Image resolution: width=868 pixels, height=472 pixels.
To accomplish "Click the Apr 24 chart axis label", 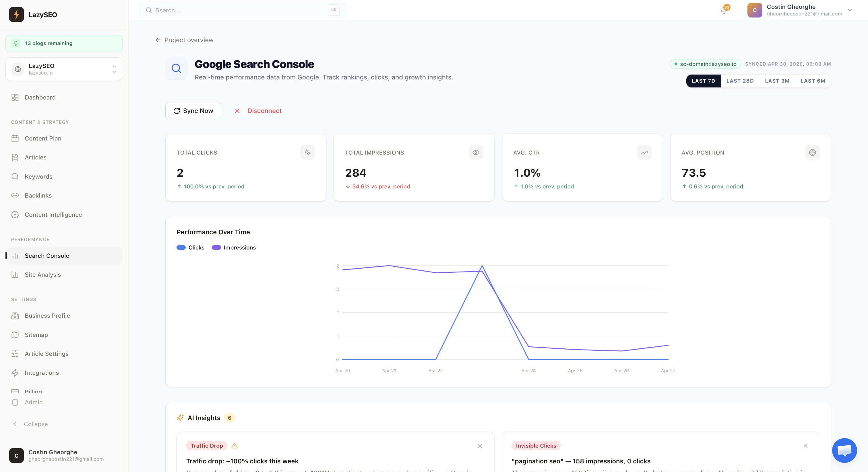I will (x=528, y=370).
